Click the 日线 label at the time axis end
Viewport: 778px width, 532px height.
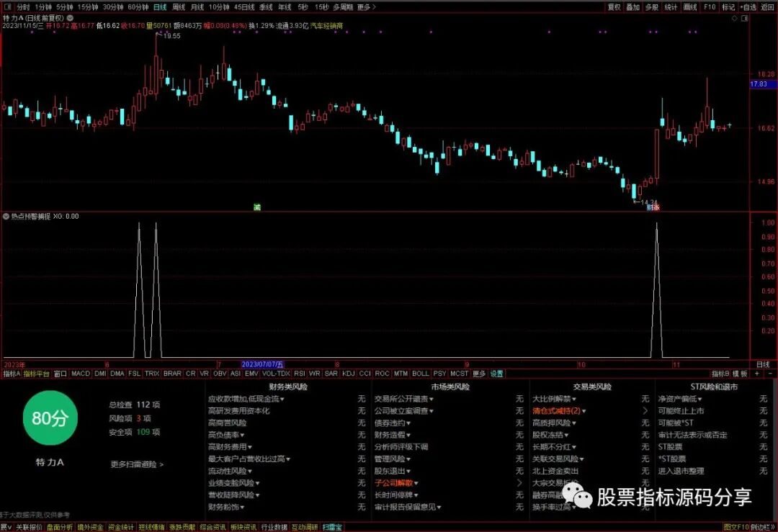(x=763, y=364)
